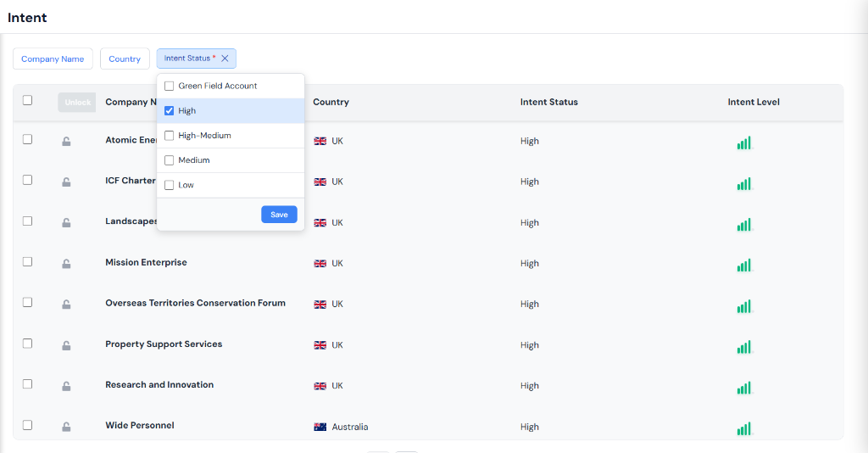Image resolution: width=868 pixels, height=453 pixels.
Task: Click intent level bars for Research and Innovation
Action: coord(744,388)
